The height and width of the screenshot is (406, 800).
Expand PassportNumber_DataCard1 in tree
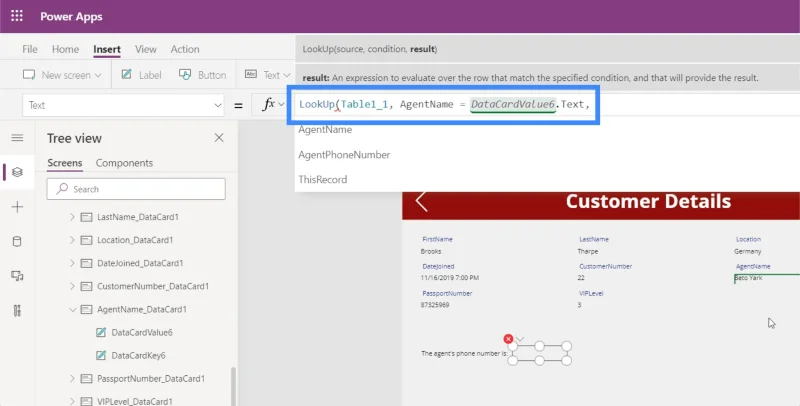click(72, 378)
